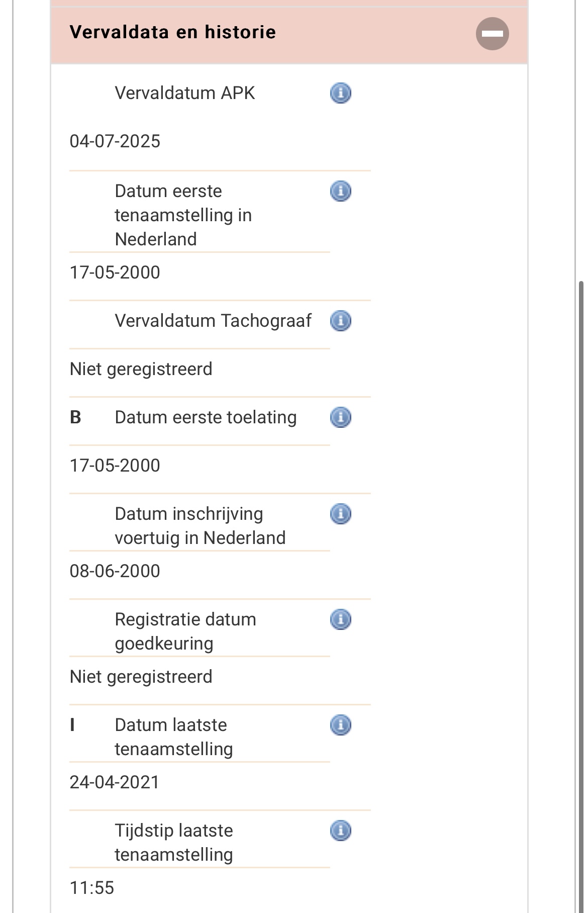Click info icon for Registratie datum goedkeuring
This screenshot has width=588, height=913.
(340, 620)
